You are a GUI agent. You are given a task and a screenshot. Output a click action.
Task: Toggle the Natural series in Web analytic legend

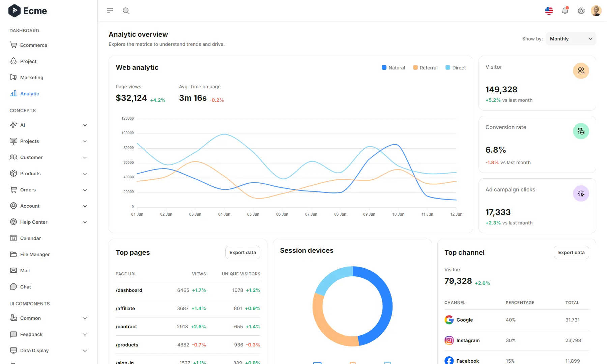pos(393,67)
